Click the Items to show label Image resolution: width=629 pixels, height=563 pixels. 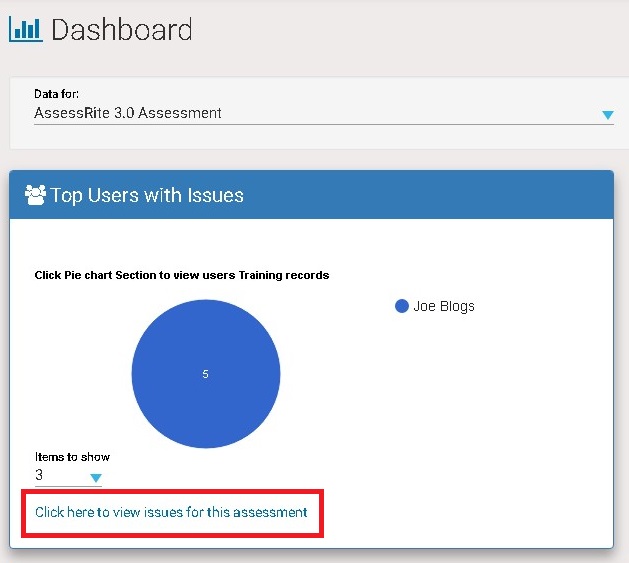point(72,457)
